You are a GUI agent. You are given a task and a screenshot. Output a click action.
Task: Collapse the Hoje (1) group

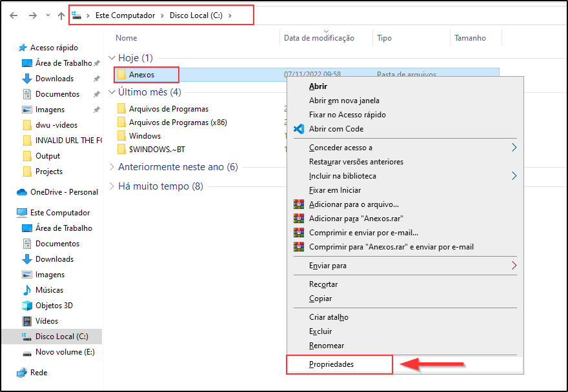(x=112, y=59)
